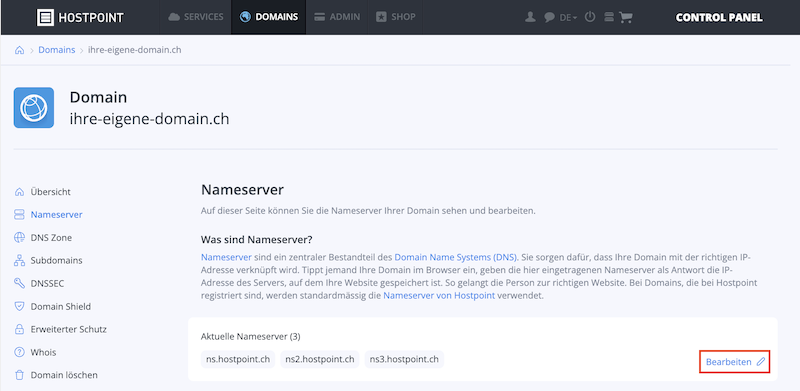
Task: Open Whois in the sidebar
Action: [43, 352]
